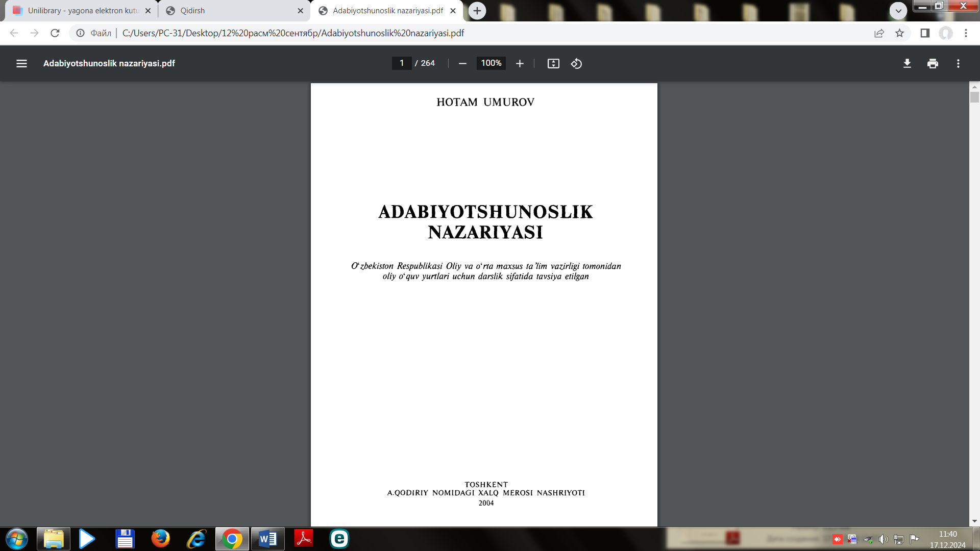Zoom out the PDF view
The height and width of the screenshot is (551, 980).
pos(462,63)
